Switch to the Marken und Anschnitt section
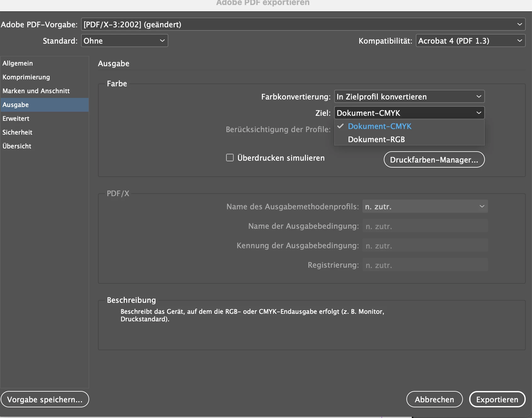 [44, 91]
